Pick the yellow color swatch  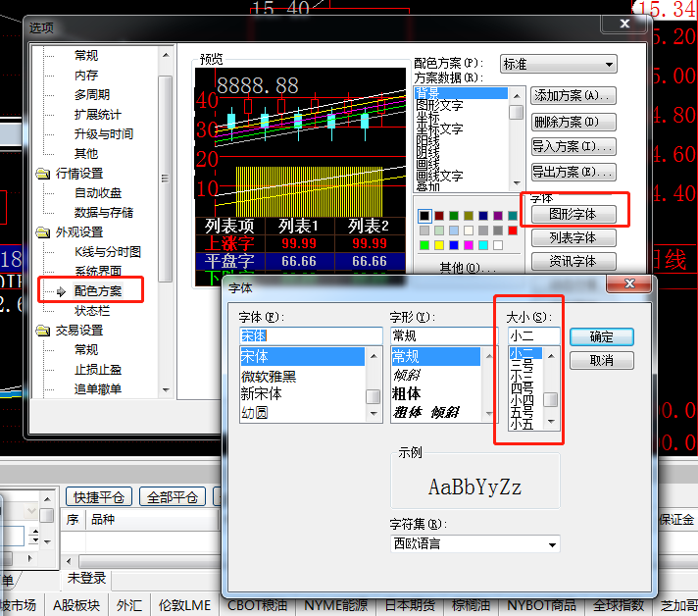(439, 245)
